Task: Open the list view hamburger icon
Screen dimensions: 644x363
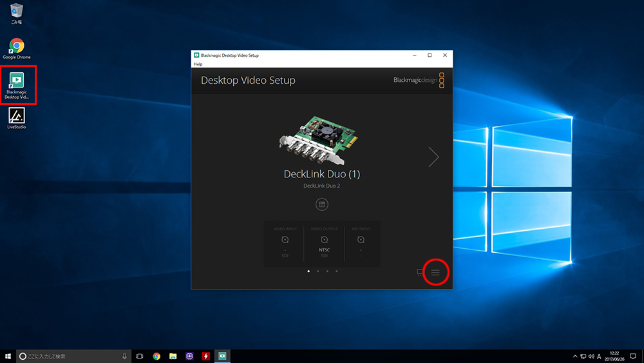Action: click(x=435, y=272)
